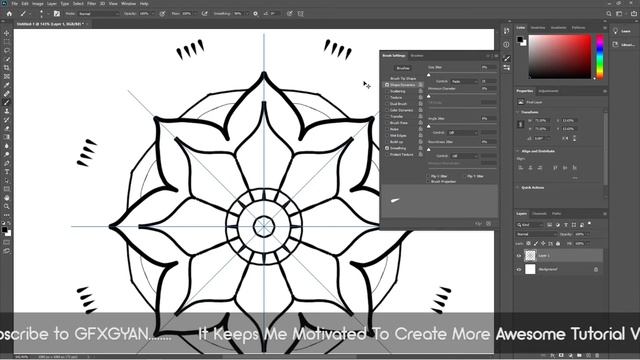Select the Horizontal Type tool
This screenshot has height=360, width=640.
7,172
